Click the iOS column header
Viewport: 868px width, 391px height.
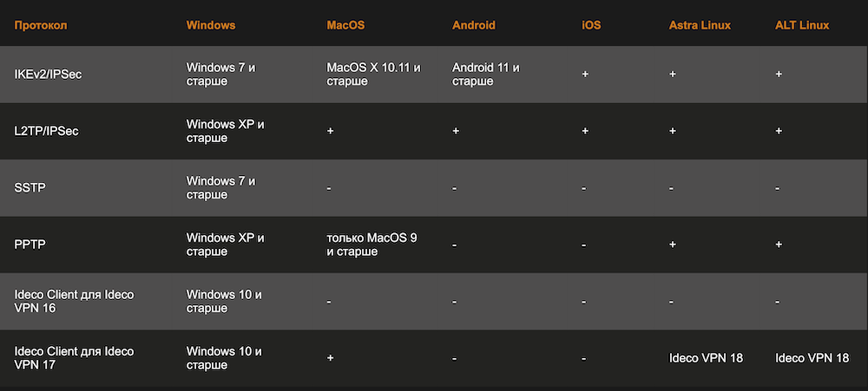(x=591, y=25)
